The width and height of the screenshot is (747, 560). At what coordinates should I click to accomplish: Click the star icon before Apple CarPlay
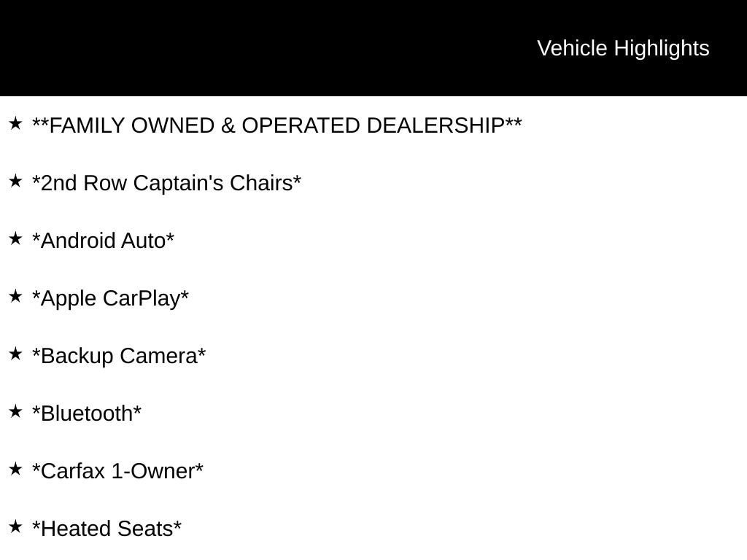tap(15, 297)
